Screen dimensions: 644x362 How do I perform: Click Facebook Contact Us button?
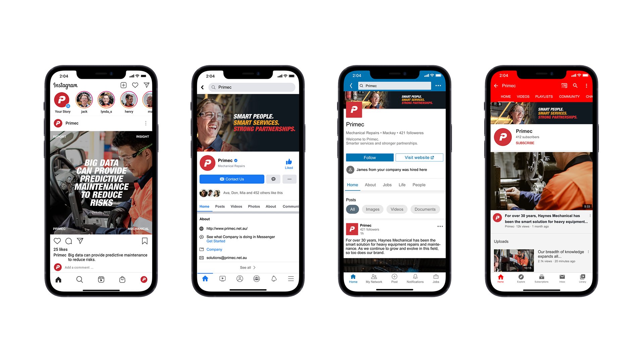tap(237, 179)
